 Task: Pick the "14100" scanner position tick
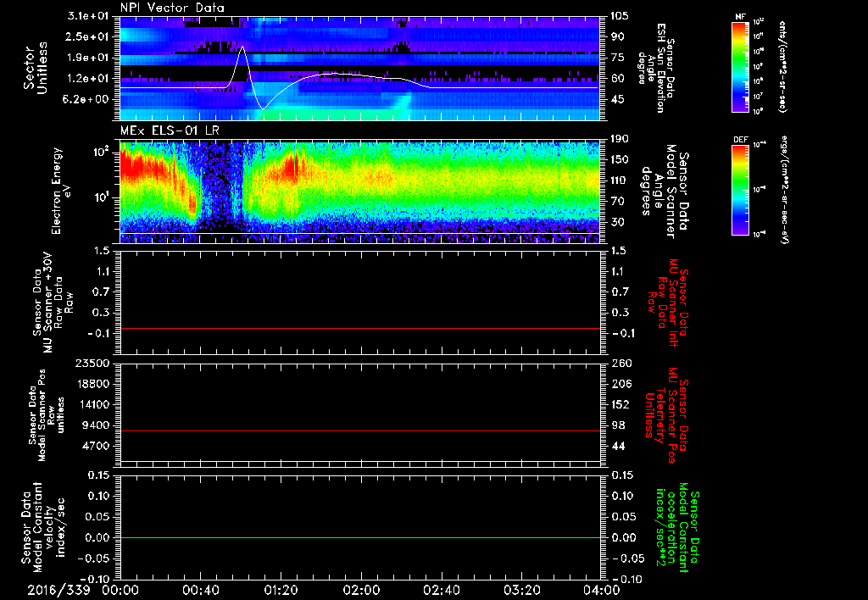(93, 404)
